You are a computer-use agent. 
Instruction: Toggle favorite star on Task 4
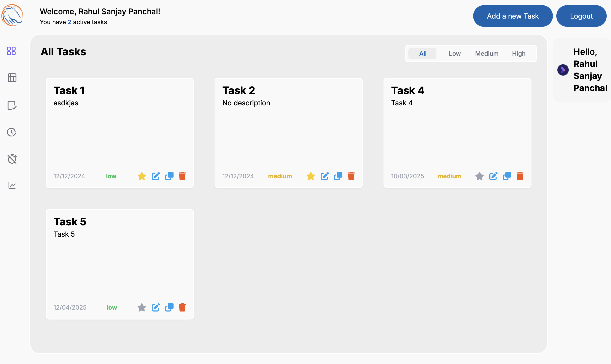tap(479, 176)
